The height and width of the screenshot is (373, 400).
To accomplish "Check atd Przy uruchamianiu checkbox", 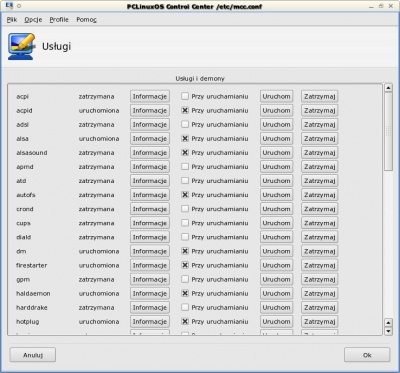I will point(185,181).
